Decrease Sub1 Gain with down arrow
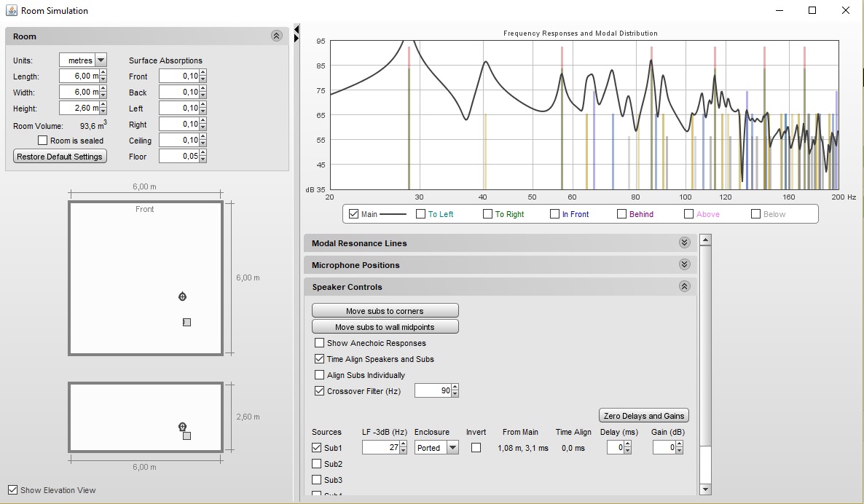Screen dimensions: 864x504 [x=679, y=451]
